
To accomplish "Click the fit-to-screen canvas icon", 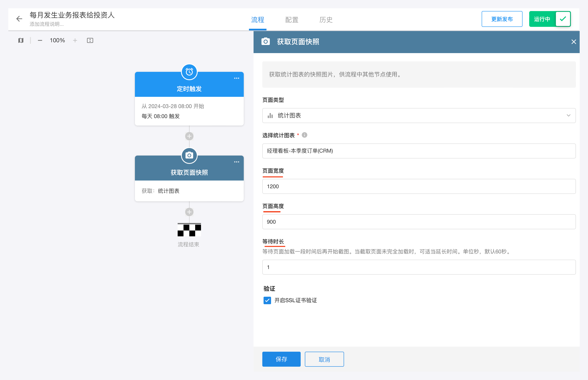I will [x=90, y=40].
